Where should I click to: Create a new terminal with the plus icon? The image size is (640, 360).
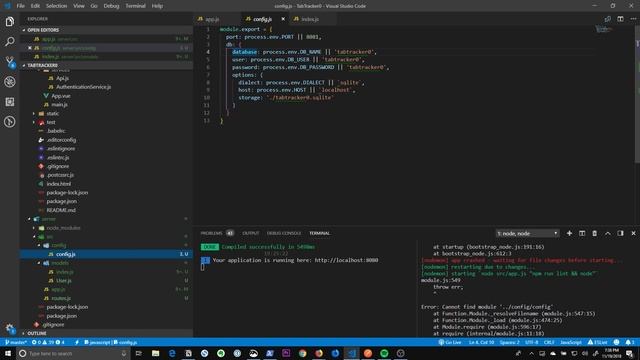coord(569,233)
